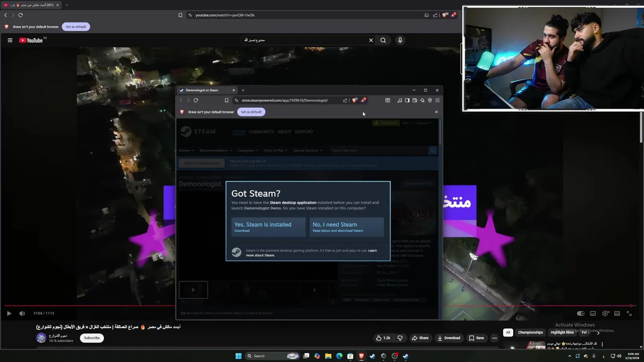
Task: Go back in the Steam browser window
Action: point(181,100)
